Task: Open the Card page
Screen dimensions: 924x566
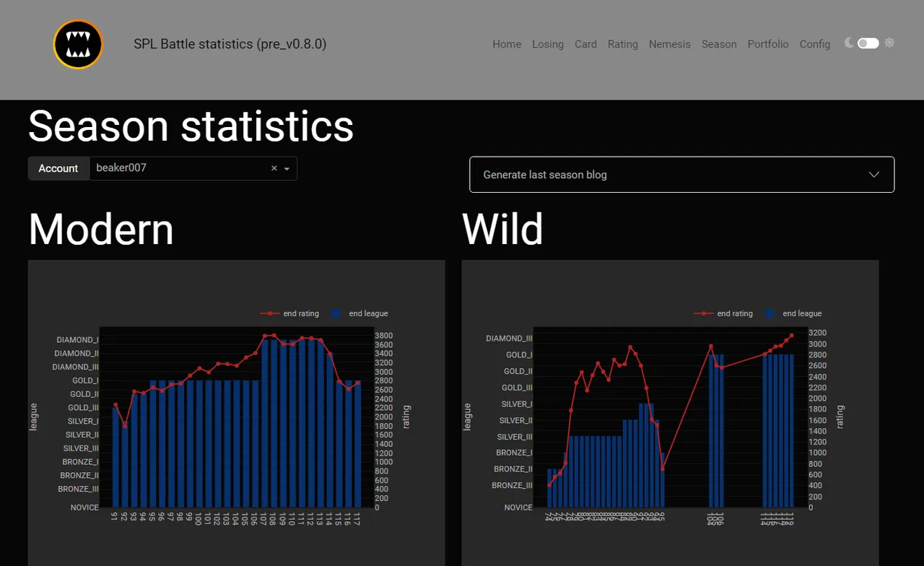Action: (585, 44)
